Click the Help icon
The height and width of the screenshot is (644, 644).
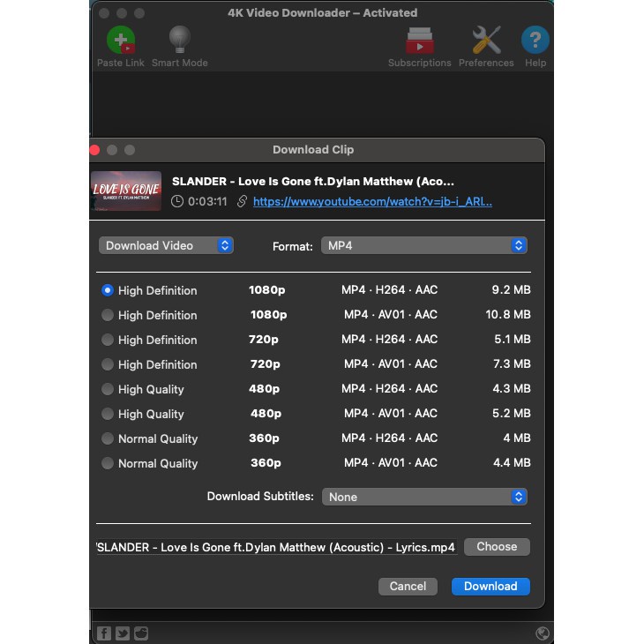pos(535,41)
